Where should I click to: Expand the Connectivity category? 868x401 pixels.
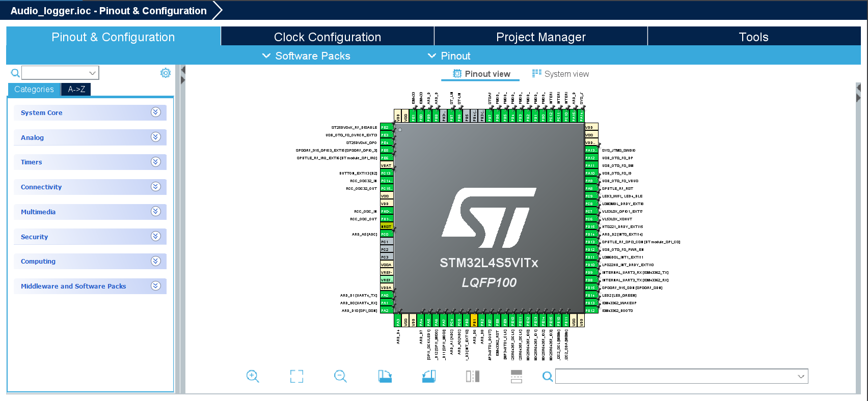156,187
